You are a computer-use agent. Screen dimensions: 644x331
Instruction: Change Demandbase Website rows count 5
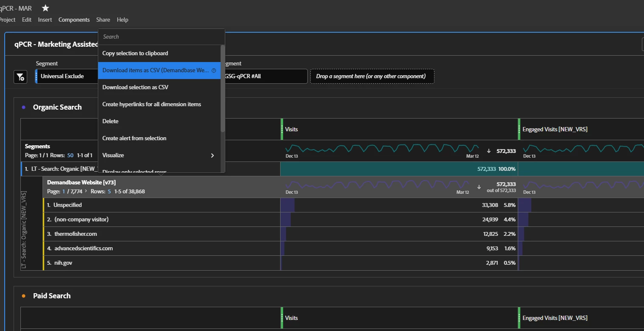tap(109, 192)
